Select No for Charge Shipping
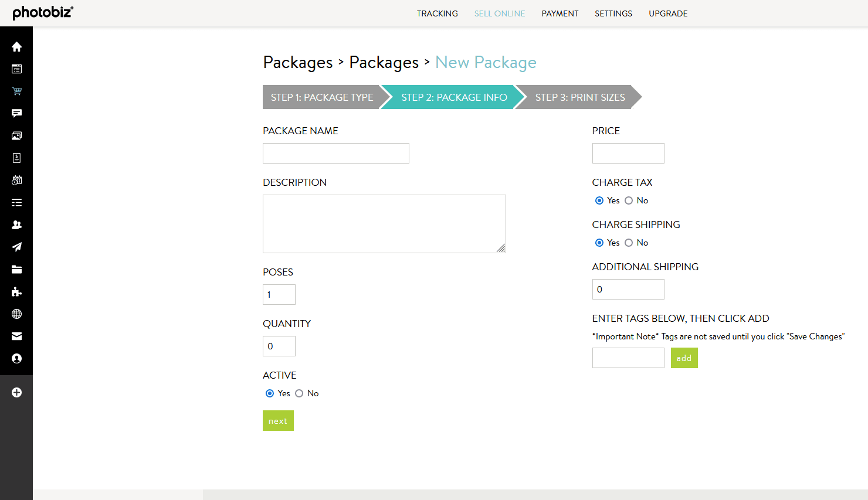 (629, 243)
